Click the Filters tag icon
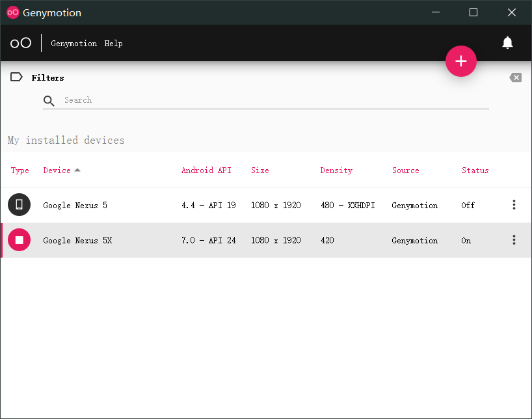The width and height of the screenshot is (532, 419). point(16,77)
